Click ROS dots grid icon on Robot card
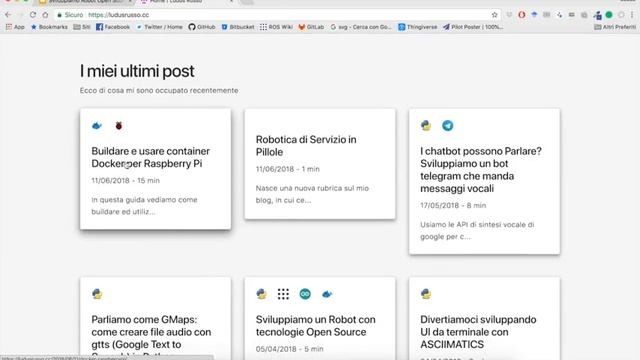The height and width of the screenshot is (360, 640). pyautogui.click(x=283, y=294)
